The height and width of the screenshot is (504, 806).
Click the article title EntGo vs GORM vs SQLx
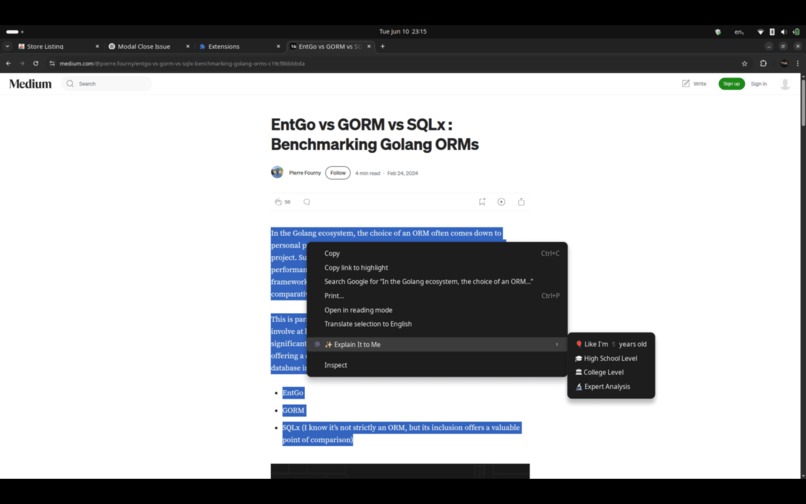(x=375, y=134)
